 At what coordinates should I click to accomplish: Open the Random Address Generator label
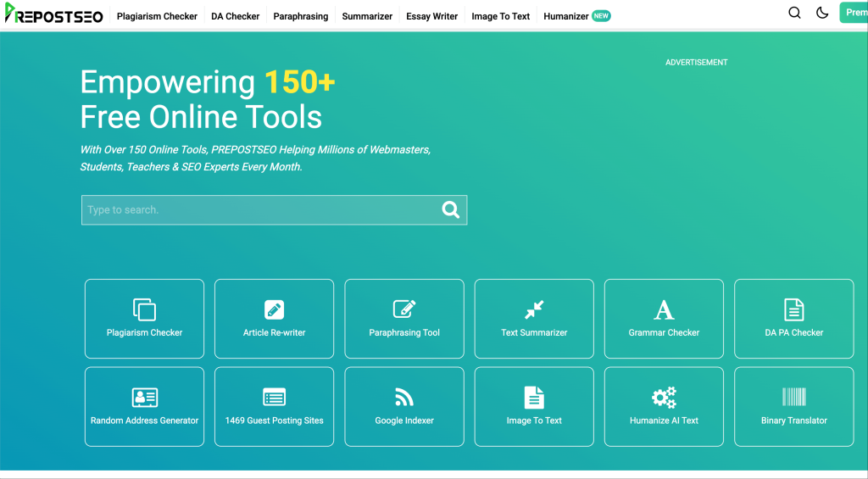point(144,421)
